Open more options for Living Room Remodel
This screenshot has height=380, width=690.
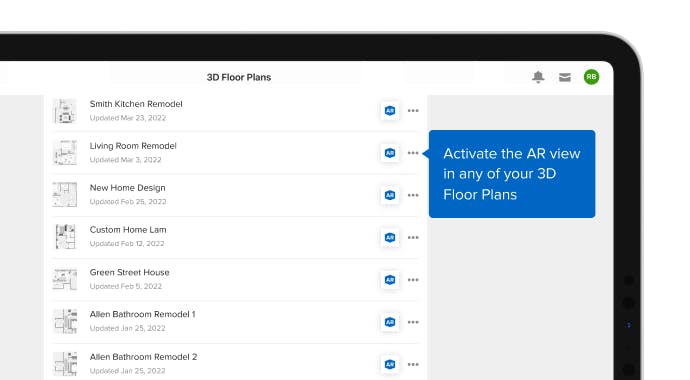point(413,153)
